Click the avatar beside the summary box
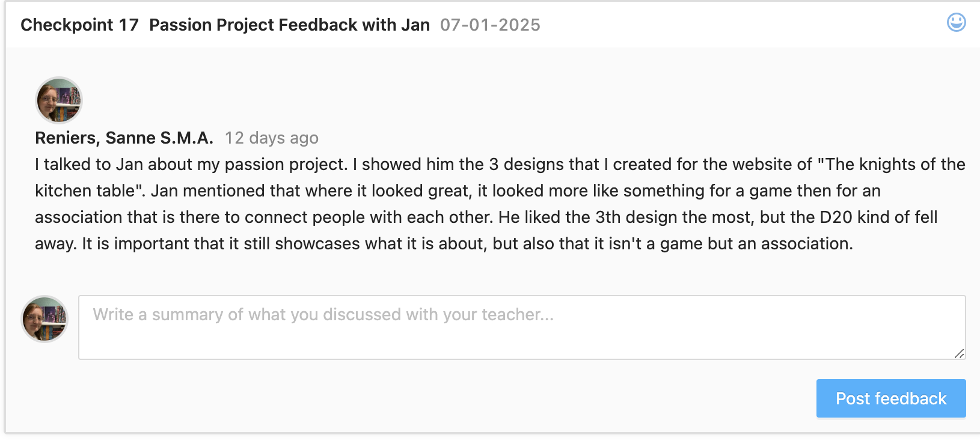The width and height of the screenshot is (980, 441). point(44,319)
